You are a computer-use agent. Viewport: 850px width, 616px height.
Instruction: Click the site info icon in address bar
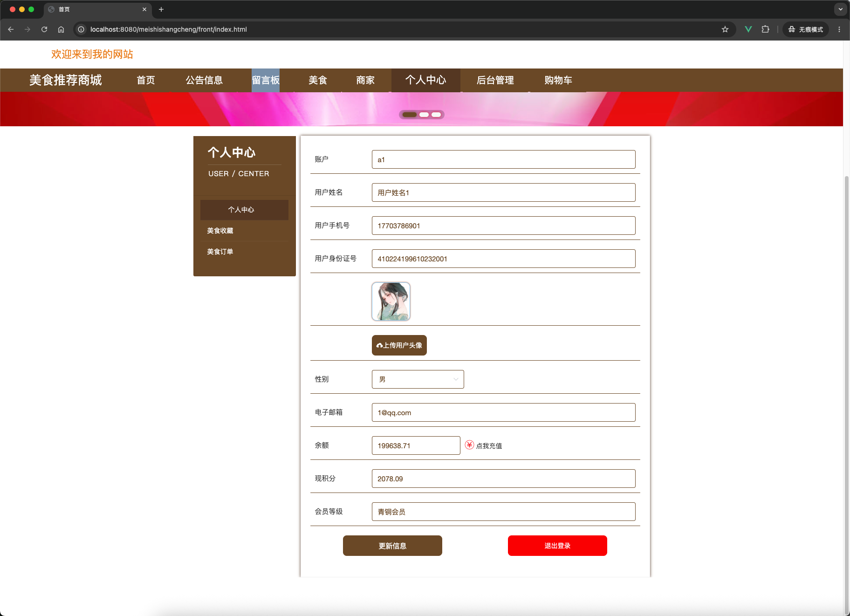[81, 29]
